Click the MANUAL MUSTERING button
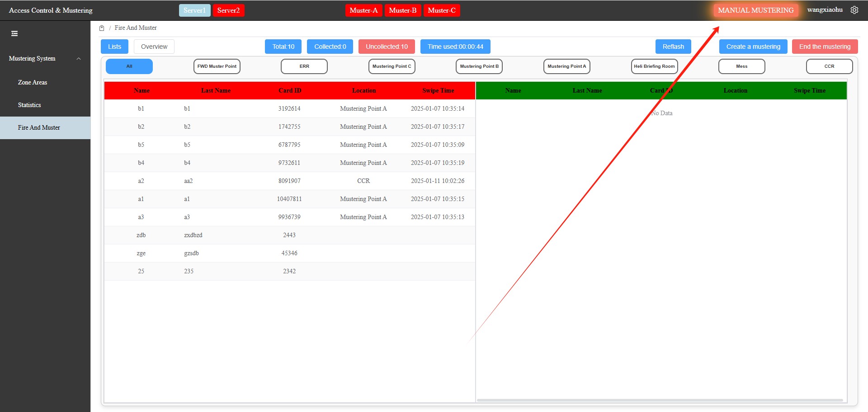Viewport: 868px width, 412px height. pos(755,10)
